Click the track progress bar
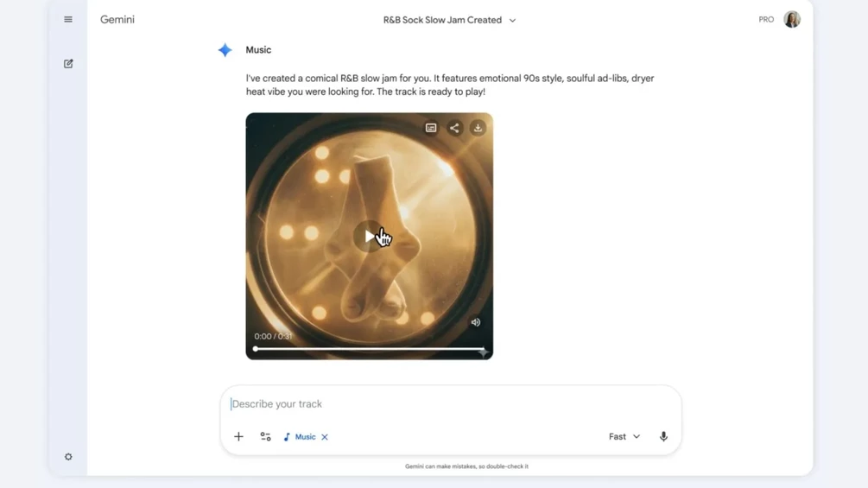This screenshot has width=868, height=488. click(x=370, y=349)
